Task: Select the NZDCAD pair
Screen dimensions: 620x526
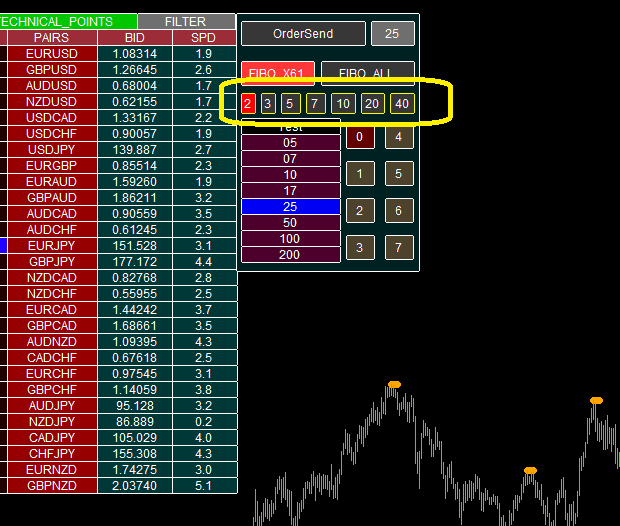Action: [x=52, y=278]
